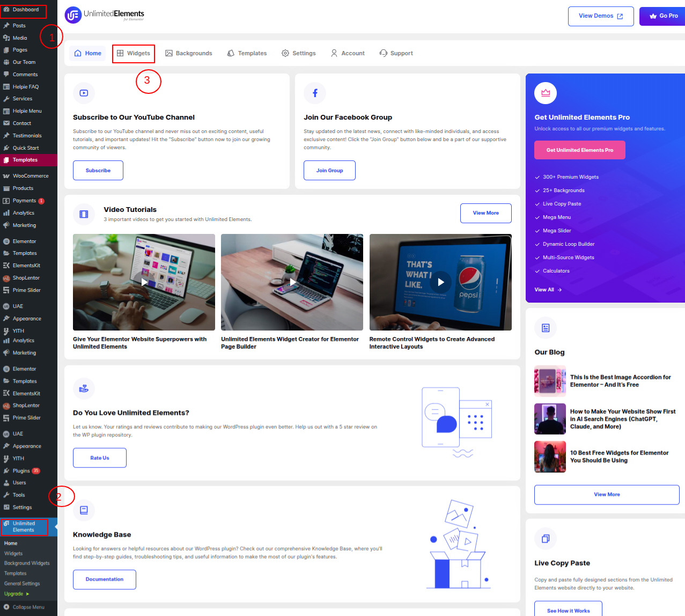The image size is (685, 616).
Task: Click the "Dynamic Loop Builder" feature text
Action: point(569,244)
